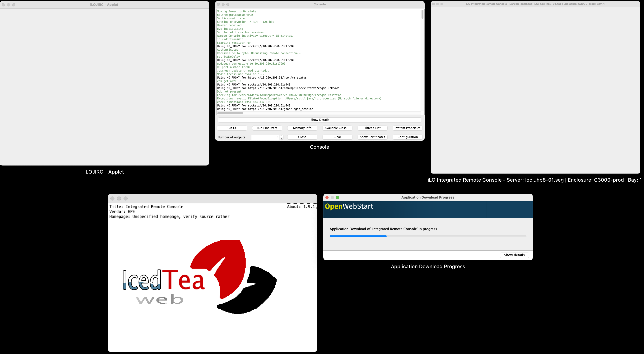Click the 'iLOJIRC - Applet' window label
The height and width of the screenshot is (354, 644).
coord(104,172)
